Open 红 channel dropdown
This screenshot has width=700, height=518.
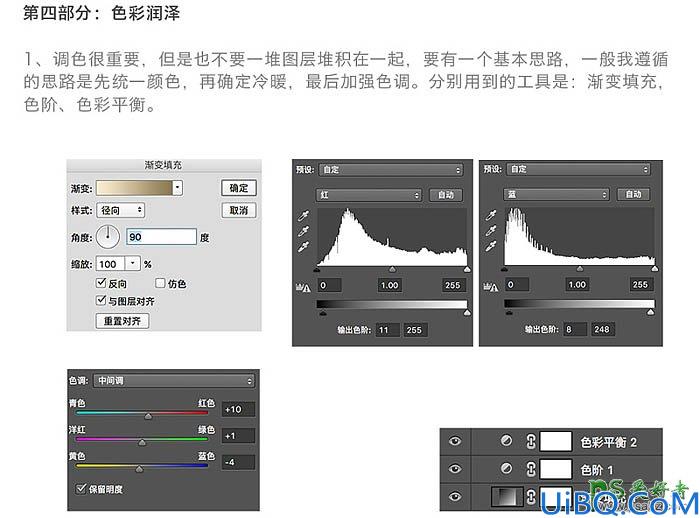369,195
